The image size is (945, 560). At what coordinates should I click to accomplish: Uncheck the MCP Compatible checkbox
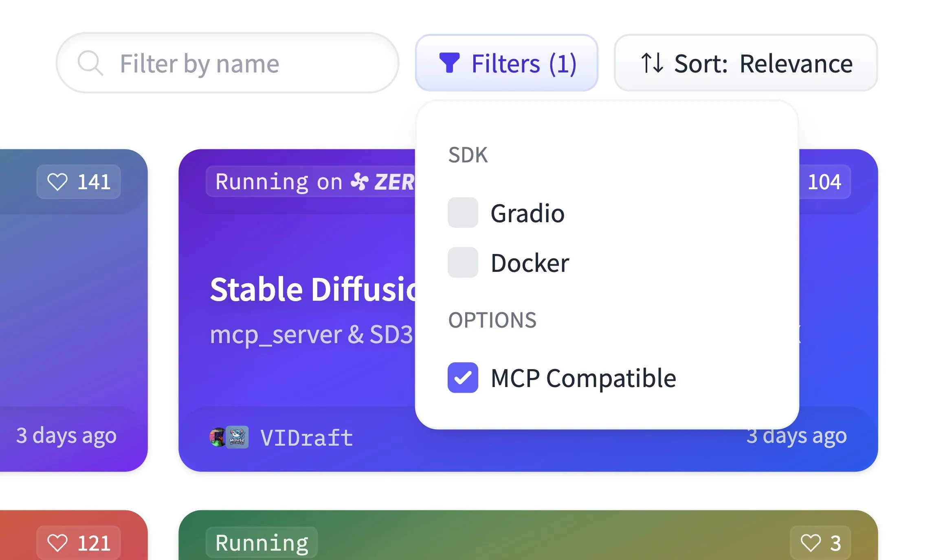(463, 378)
